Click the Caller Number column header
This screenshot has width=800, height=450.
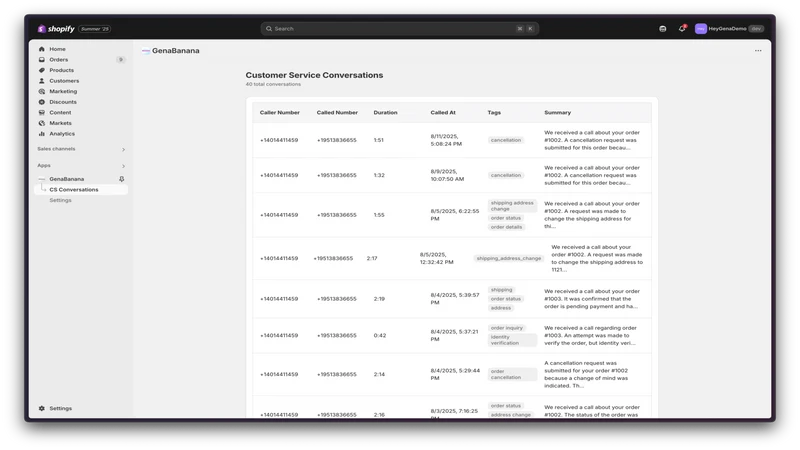pyautogui.click(x=280, y=113)
